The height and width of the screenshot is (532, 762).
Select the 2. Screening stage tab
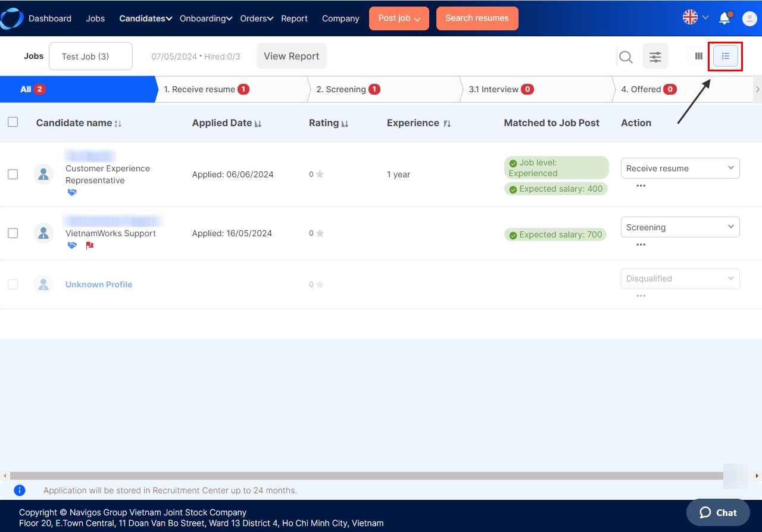385,89
